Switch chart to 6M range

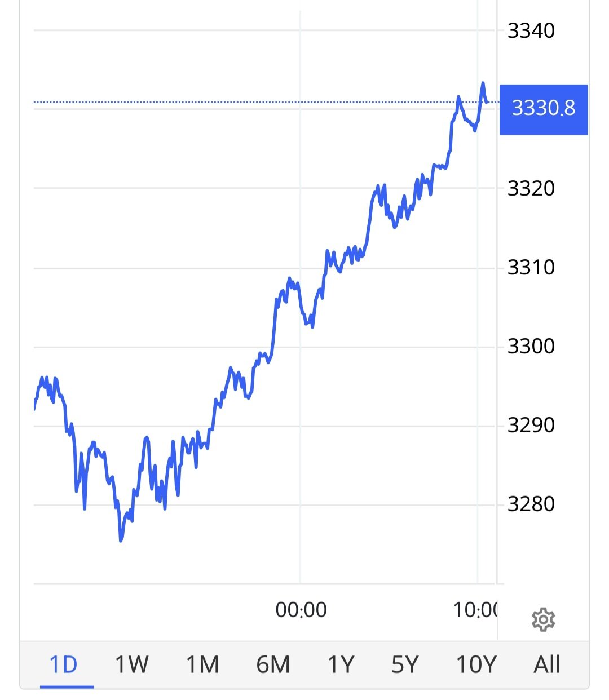(273, 664)
